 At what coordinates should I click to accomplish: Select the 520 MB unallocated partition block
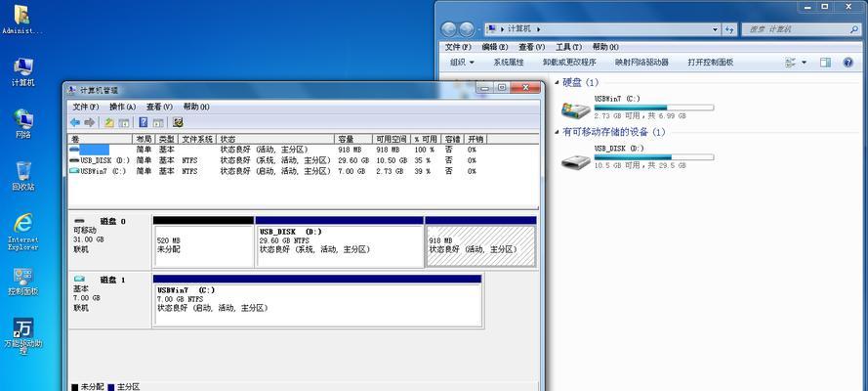point(203,241)
